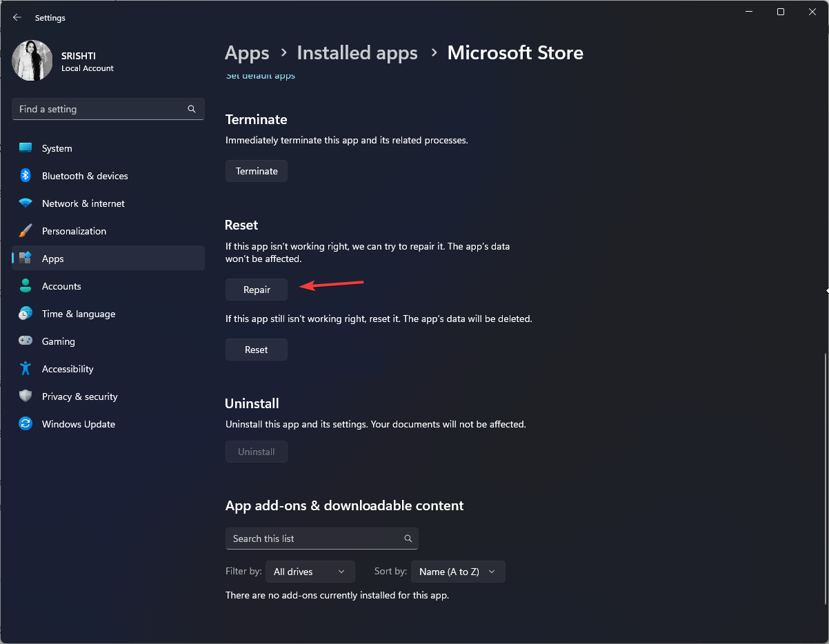The height and width of the screenshot is (644, 829).
Task: Click the Windows Update sync icon
Action: [x=26, y=424]
